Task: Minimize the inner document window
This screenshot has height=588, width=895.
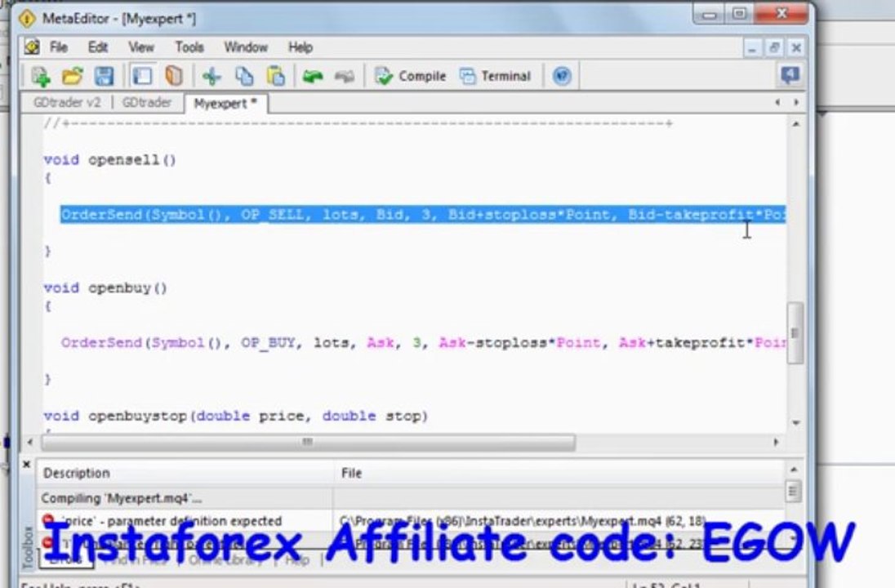Action: click(x=752, y=48)
